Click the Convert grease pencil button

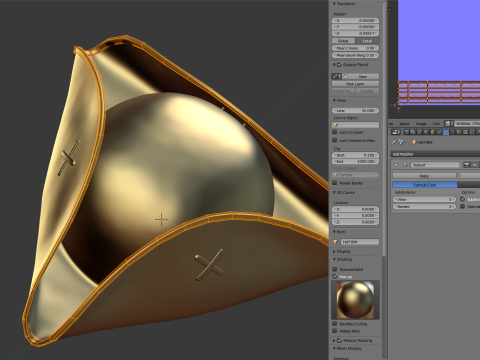pyautogui.click(x=367, y=91)
